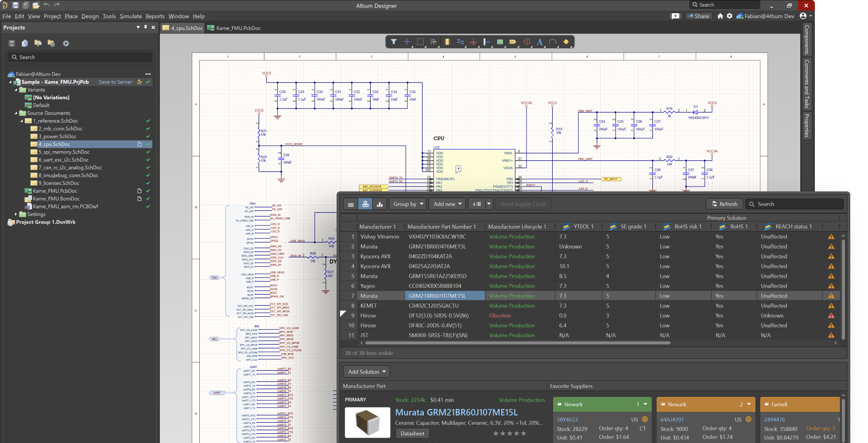Click the selection filter funnel icon
The height and width of the screenshot is (443, 868).
[x=393, y=42]
